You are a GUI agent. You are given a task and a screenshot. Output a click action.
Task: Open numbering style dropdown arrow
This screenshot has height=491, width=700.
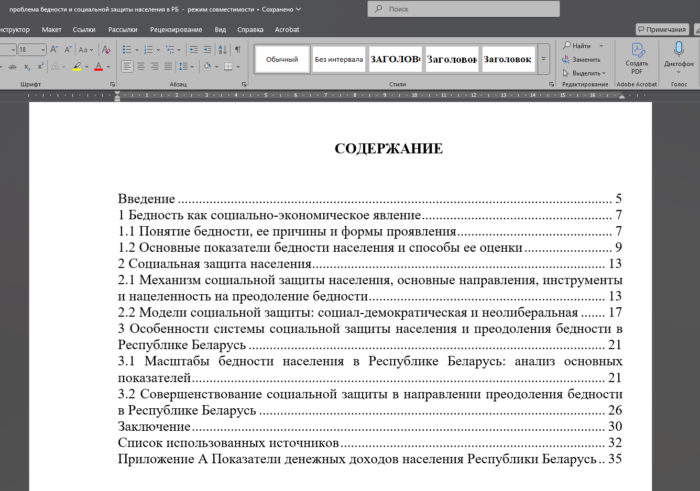pos(158,50)
